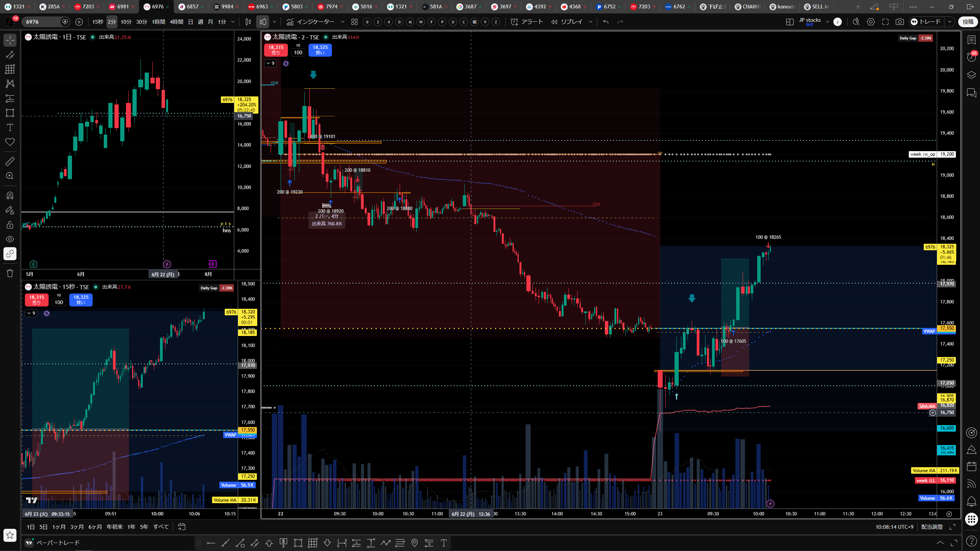The width and height of the screenshot is (980, 551).
Task: Open the indicator templates grid icon
Action: tap(354, 22)
